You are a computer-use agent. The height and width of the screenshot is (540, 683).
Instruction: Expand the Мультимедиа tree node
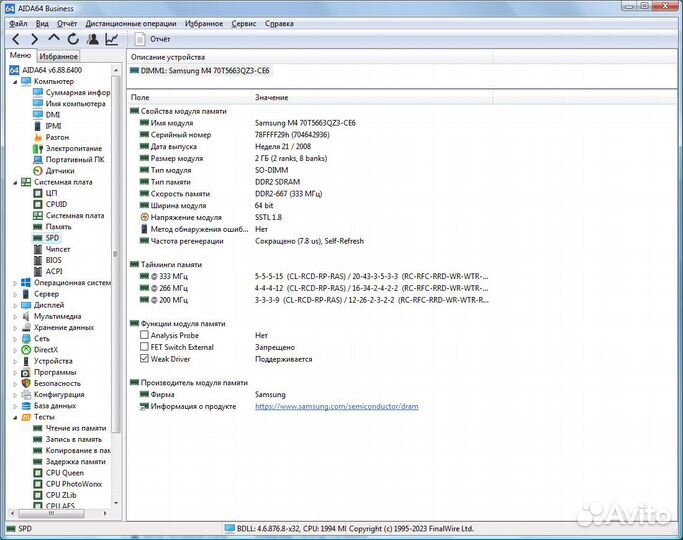tap(15, 317)
